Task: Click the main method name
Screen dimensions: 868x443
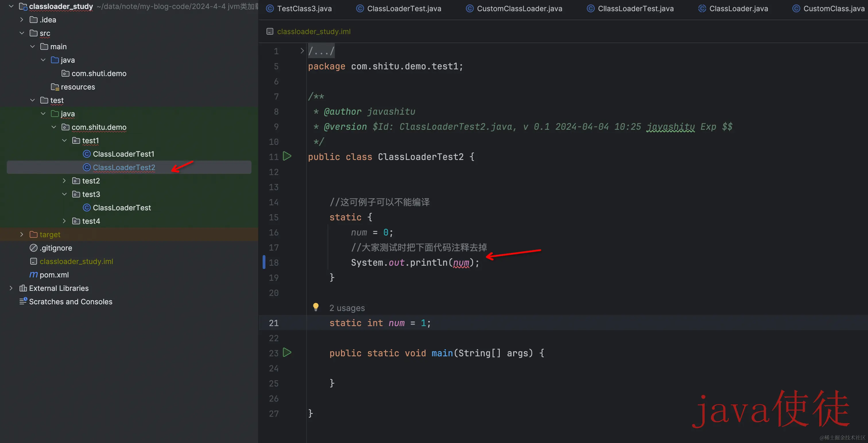Action: [442, 353]
